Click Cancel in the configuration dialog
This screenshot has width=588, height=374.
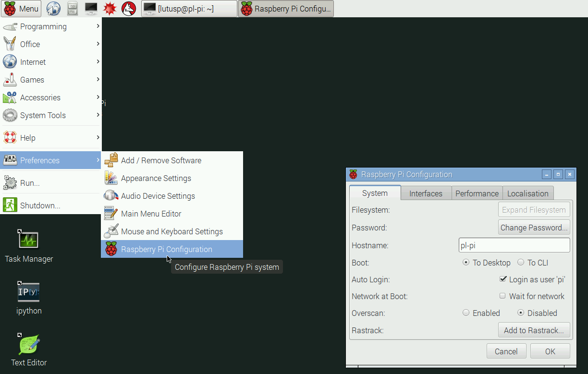(x=506, y=351)
